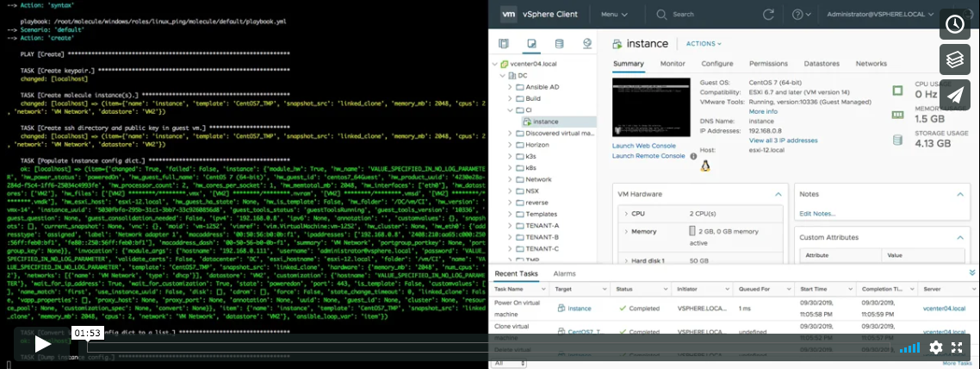This screenshot has height=369, width=980.
Task: Refresh vSphere Client with circular arrow icon
Action: coord(769,14)
